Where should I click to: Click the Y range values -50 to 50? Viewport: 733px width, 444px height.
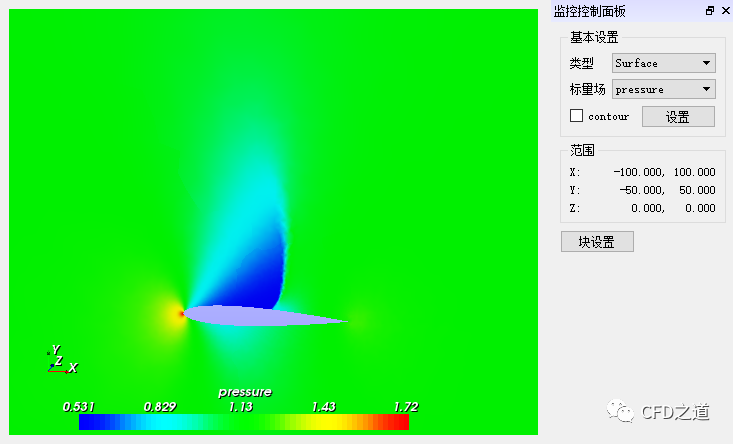[x=669, y=190]
